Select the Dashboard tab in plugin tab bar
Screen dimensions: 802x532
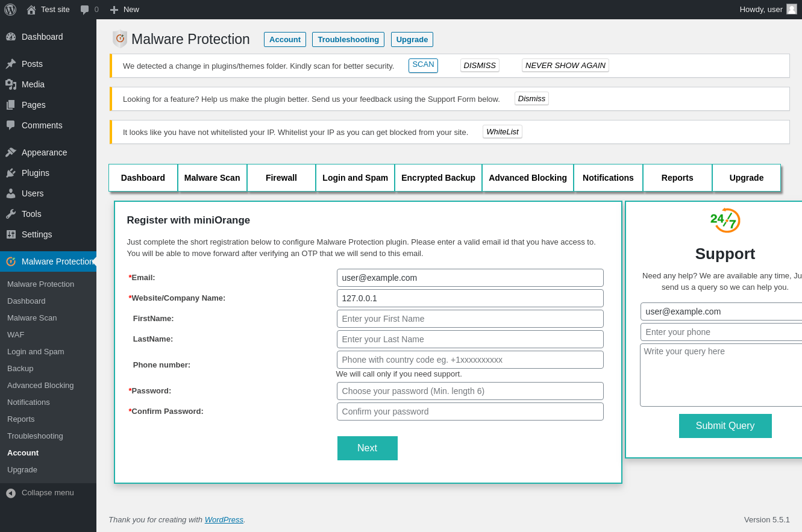[143, 178]
